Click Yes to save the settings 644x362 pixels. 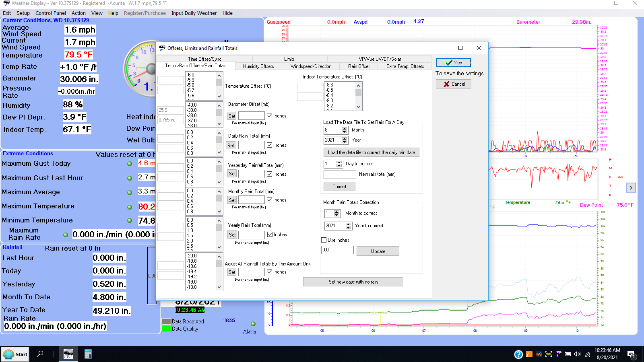click(x=454, y=62)
